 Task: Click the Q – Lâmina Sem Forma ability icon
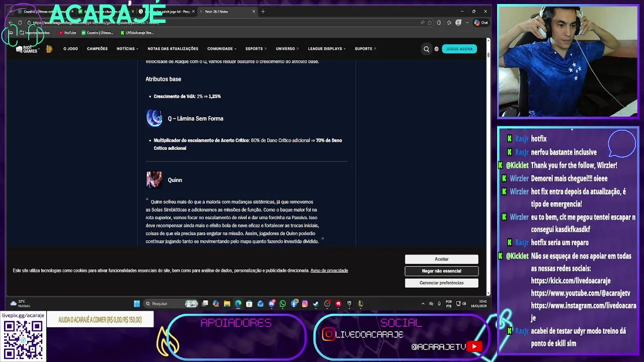pos(154,118)
